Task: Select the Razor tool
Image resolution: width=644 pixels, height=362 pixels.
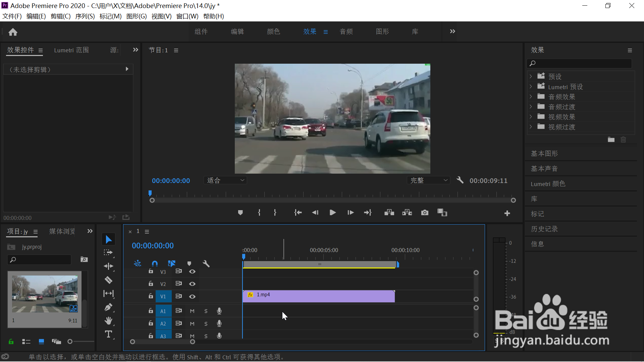Action: (108, 280)
